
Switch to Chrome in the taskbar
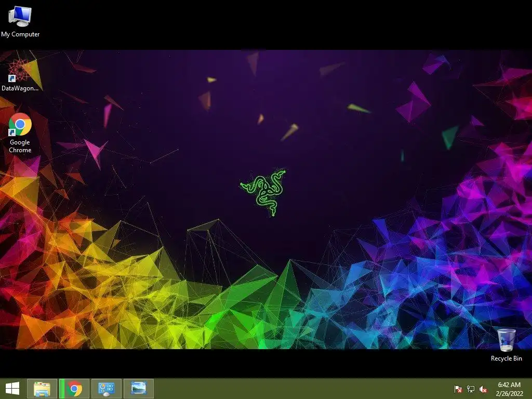coord(74,389)
